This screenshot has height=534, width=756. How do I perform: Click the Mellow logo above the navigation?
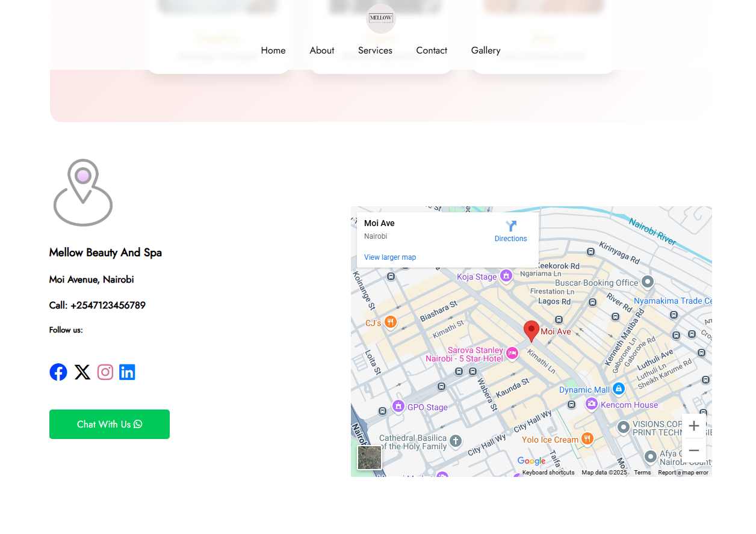381,19
